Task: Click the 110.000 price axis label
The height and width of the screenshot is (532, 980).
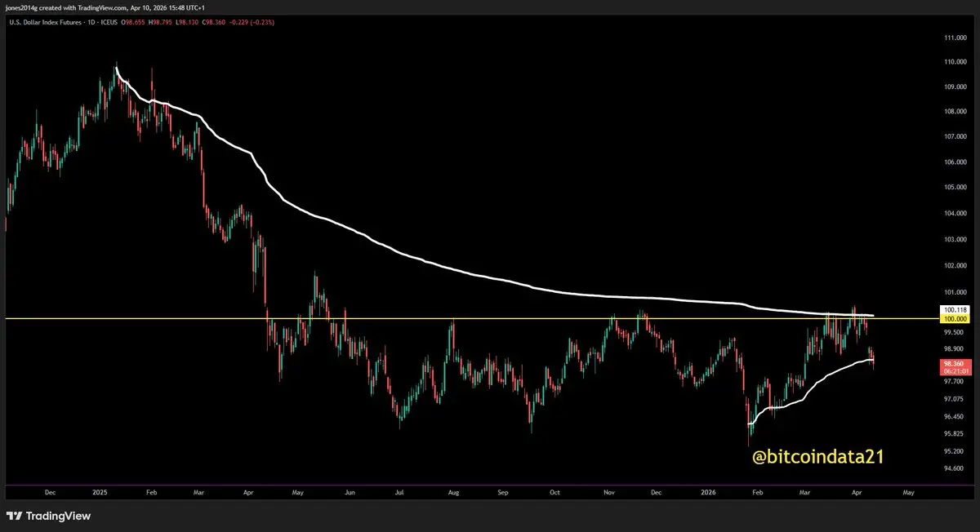Action: point(955,62)
